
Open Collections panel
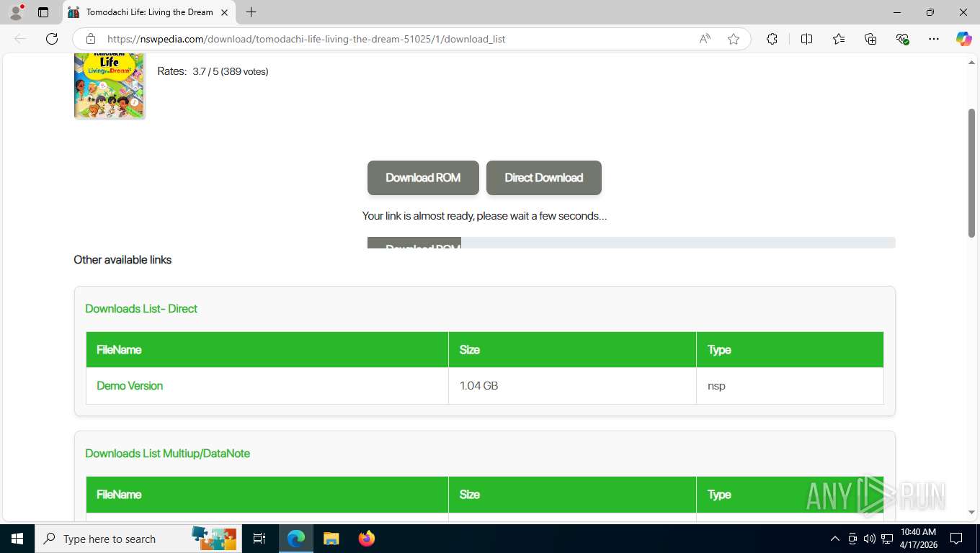coord(870,39)
